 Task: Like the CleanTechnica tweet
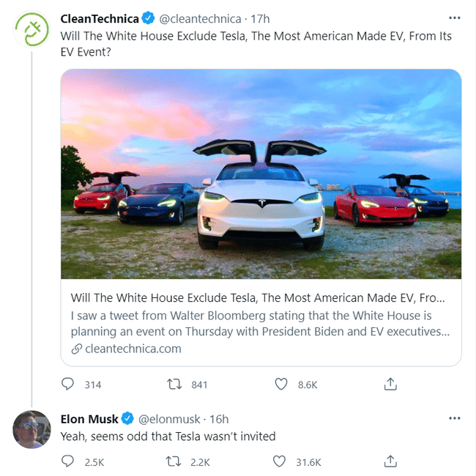click(280, 384)
